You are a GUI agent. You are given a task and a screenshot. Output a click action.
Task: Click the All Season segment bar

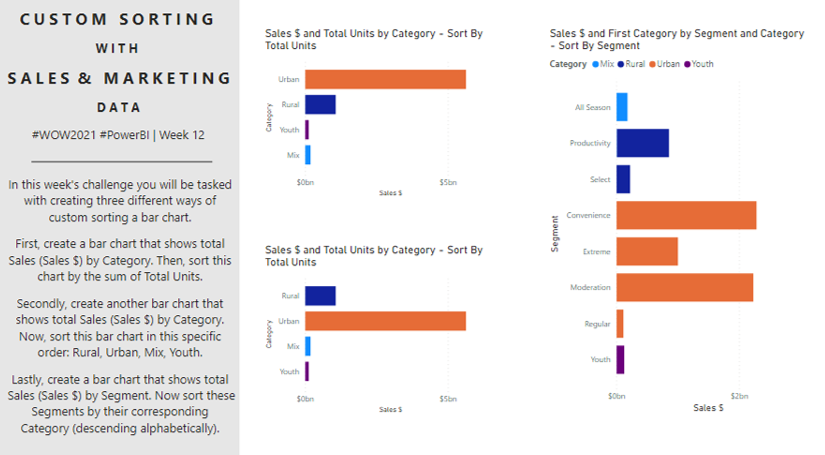[622, 107]
